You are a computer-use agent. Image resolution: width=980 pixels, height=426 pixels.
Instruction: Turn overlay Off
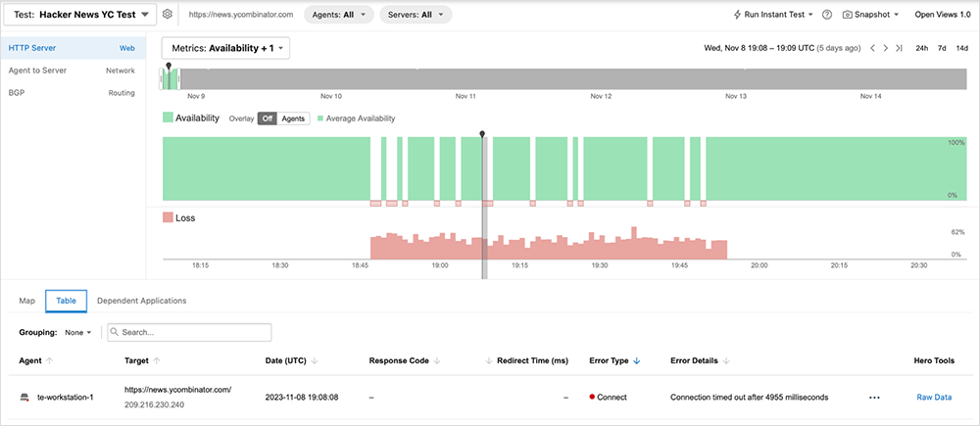(x=267, y=118)
